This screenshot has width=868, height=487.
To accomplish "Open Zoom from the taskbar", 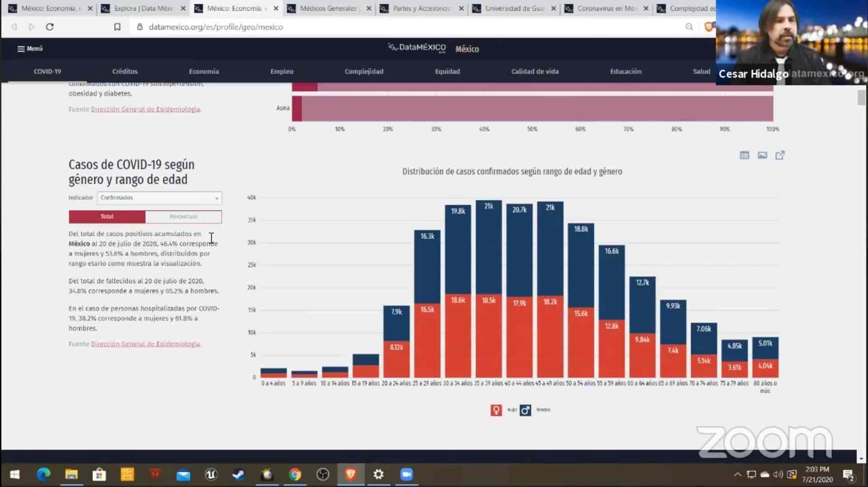I will pos(406,474).
